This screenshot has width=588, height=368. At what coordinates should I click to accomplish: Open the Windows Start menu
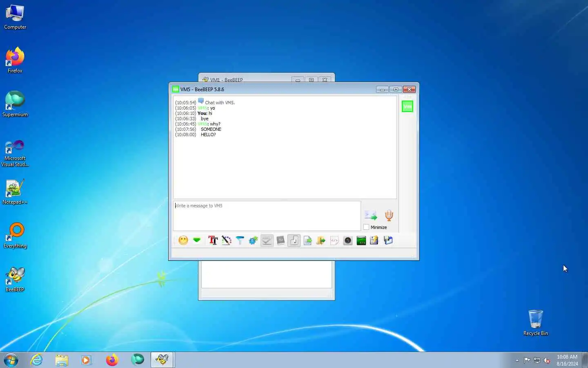[x=11, y=360]
